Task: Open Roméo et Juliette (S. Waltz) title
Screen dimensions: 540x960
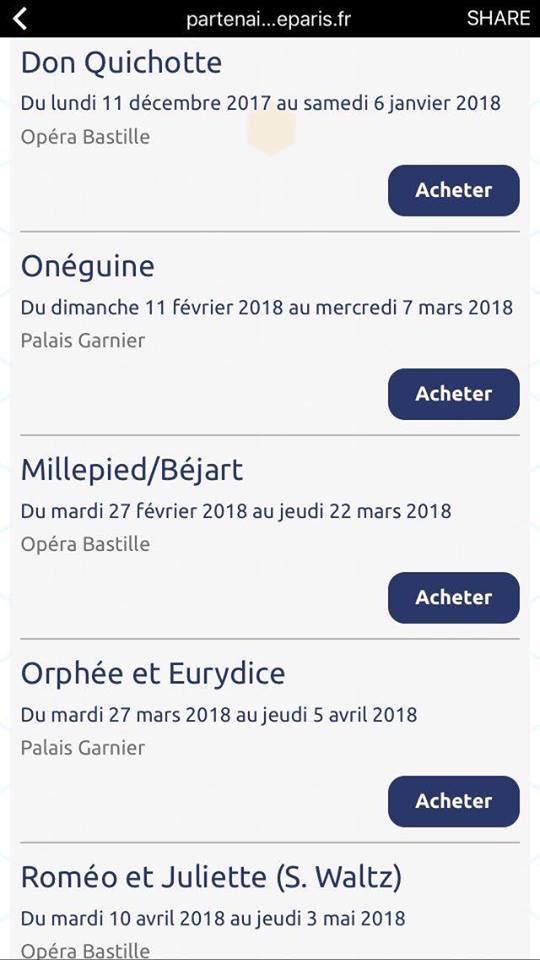Action: [211, 878]
